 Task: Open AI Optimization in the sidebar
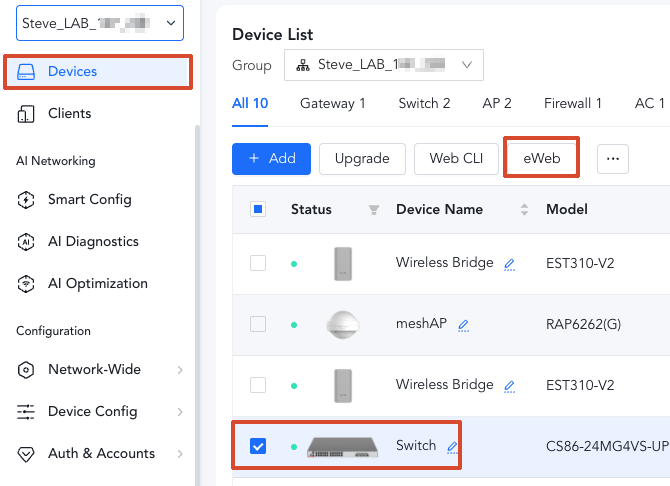click(x=97, y=283)
